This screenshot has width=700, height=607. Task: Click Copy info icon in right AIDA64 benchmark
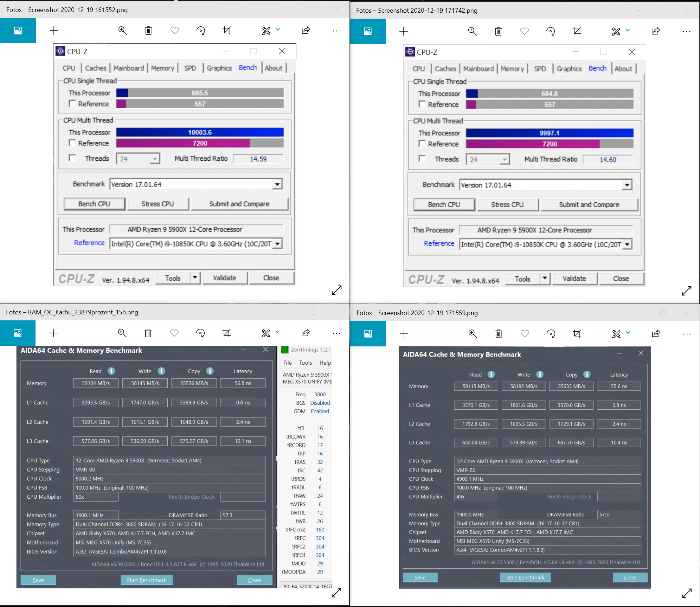point(587,375)
